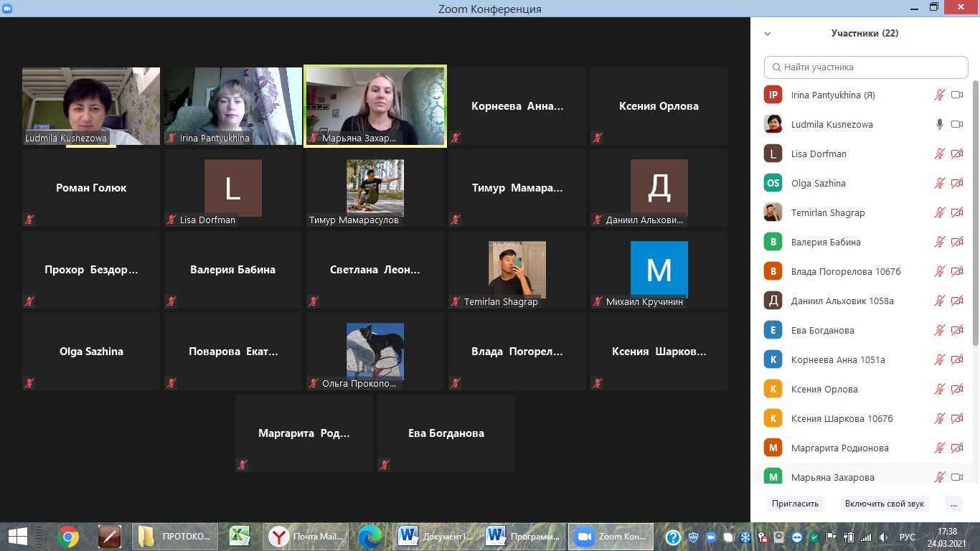Click the OS avatar of Olga Sazhina
Screen dimensions: 980x551
(x=773, y=183)
